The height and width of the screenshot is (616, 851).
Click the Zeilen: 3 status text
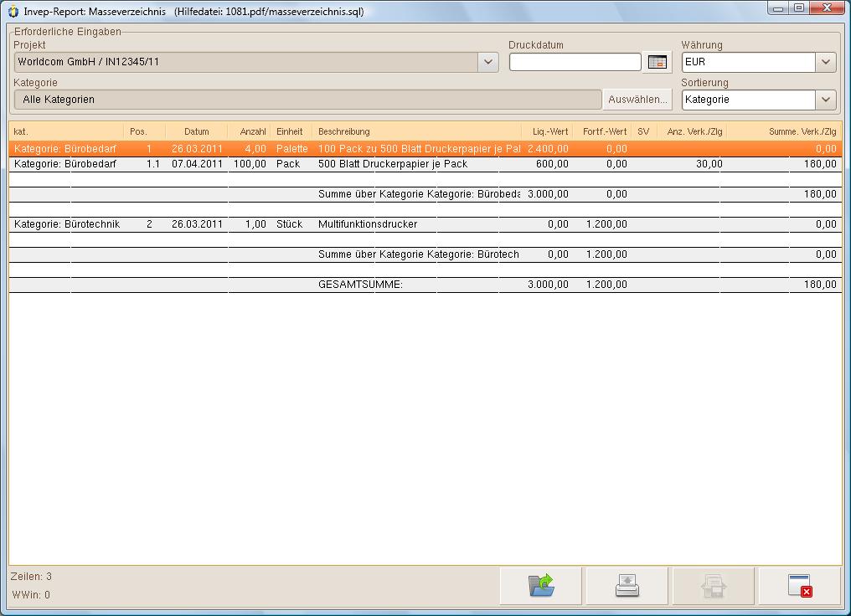coord(31,577)
